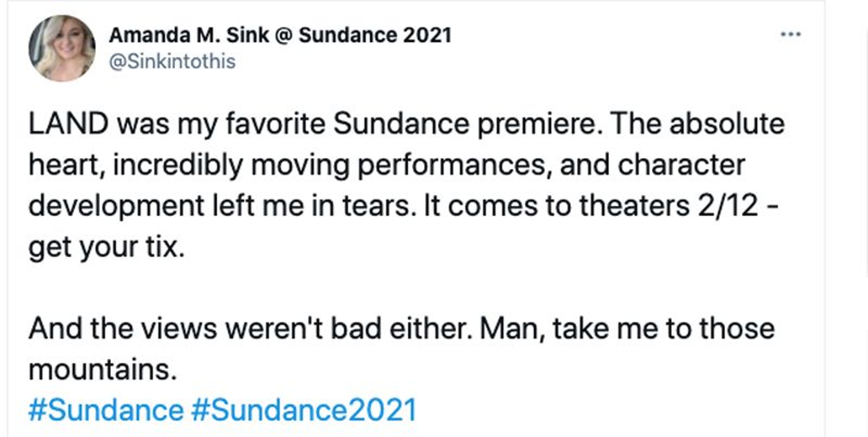Click the word "heart," in the tweet

tap(67, 165)
